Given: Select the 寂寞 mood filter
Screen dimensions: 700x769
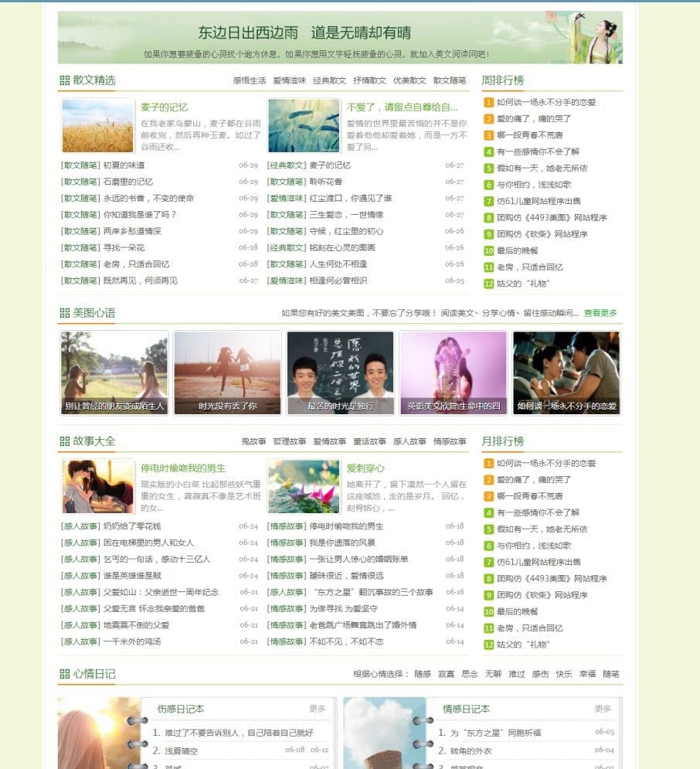Looking at the screenshot, I should (x=446, y=674).
